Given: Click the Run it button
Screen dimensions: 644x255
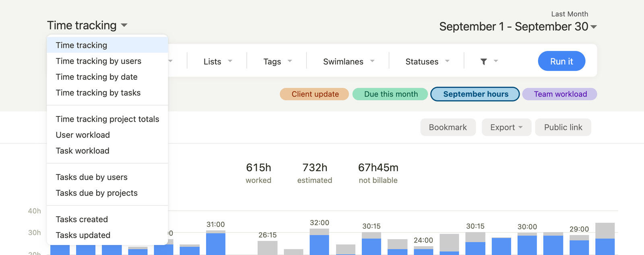Looking at the screenshot, I should (x=561, y=61).
